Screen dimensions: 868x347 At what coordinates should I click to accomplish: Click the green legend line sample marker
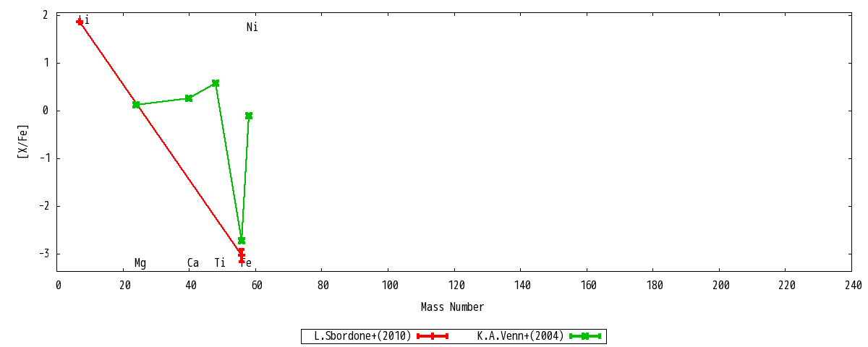(x=584, y=336)
